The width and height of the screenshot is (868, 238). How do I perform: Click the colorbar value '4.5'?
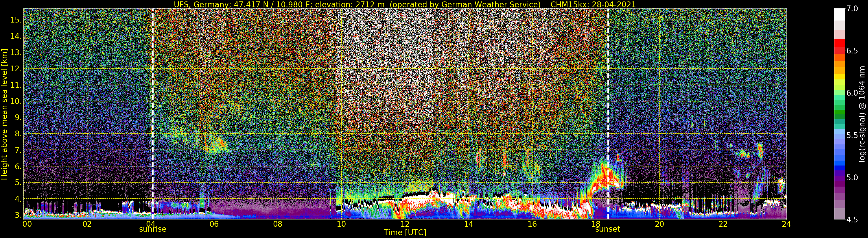coord(852,220)
